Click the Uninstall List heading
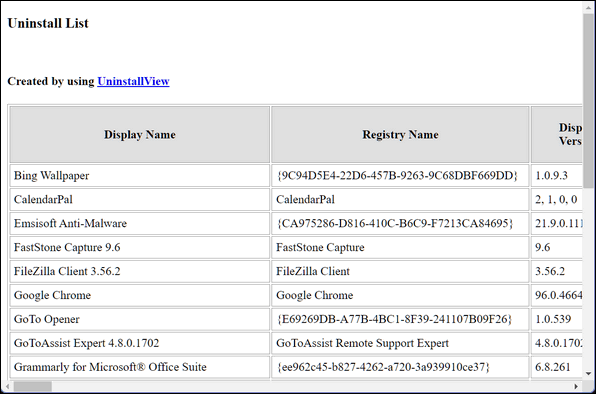This screenshot has height=394, width=596. 48,23
